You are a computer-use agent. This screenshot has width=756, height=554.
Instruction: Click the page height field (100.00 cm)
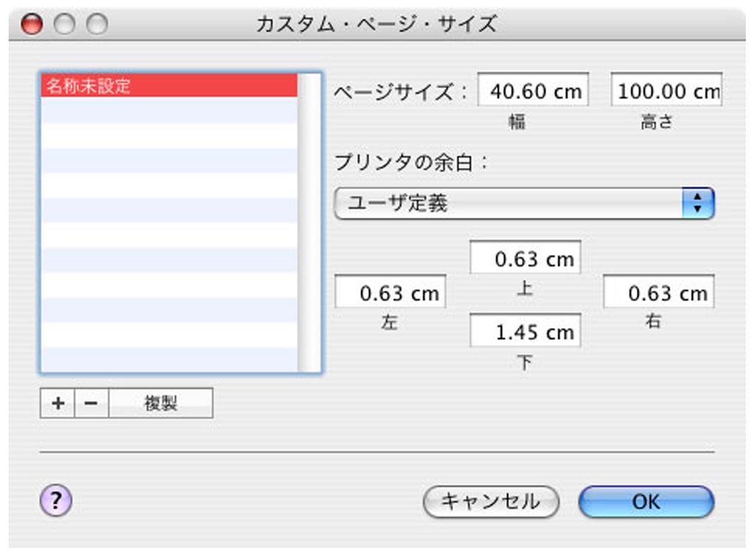[667, 92]
